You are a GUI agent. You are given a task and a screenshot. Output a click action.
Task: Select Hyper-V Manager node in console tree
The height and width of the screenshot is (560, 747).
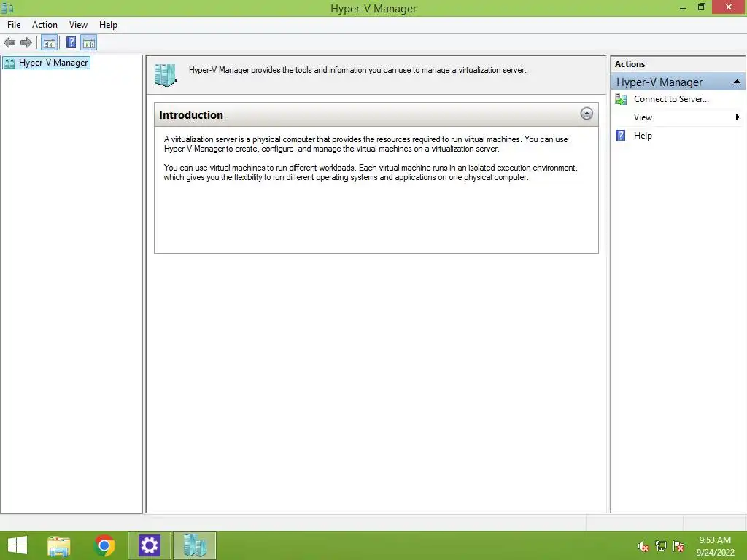tap(46, 63)
